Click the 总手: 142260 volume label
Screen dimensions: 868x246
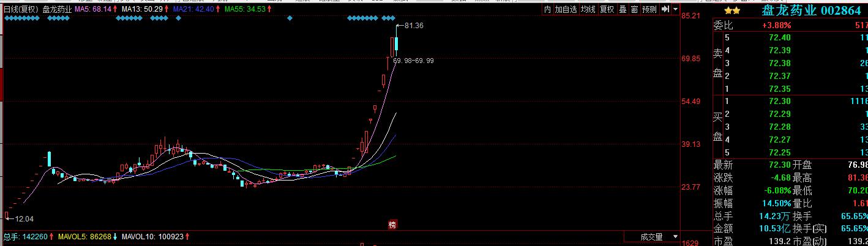pyautogui.click(x=26, y=236)
